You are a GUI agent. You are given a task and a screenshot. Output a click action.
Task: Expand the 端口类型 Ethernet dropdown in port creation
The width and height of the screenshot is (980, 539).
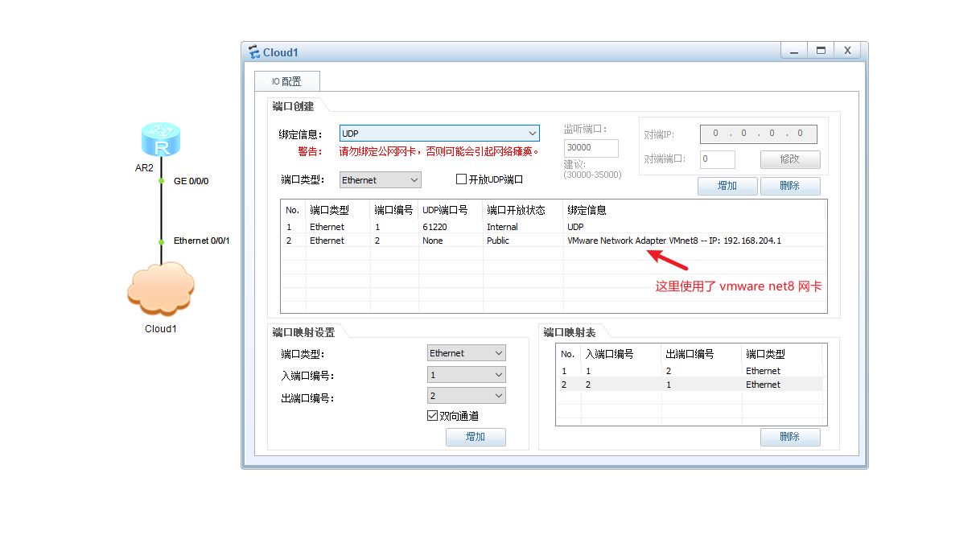click(x=380, y=180)
